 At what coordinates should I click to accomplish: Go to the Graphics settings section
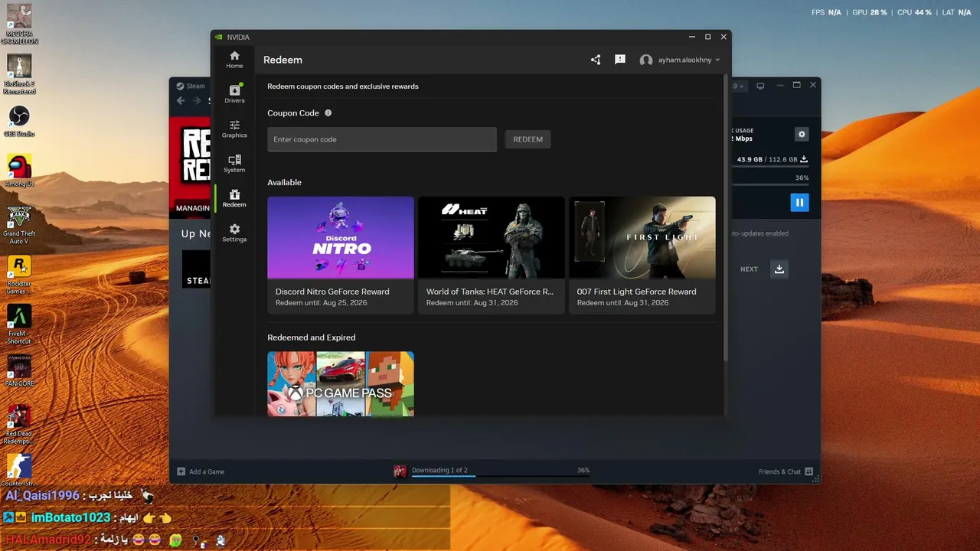point(234,129)
